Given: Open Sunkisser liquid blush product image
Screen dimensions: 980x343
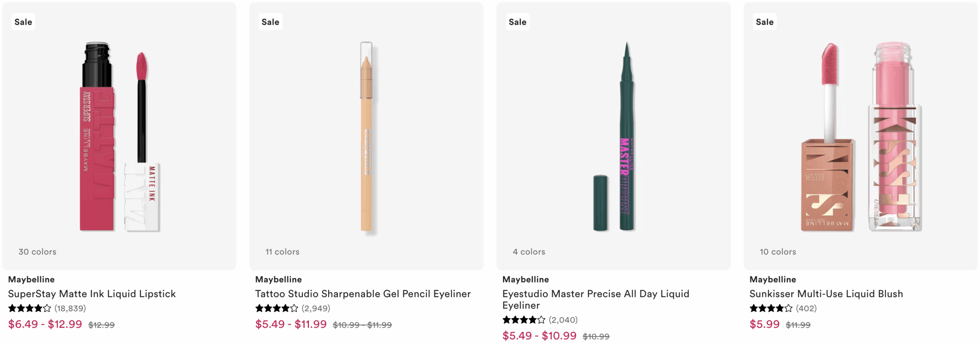Looking at the screenshot, I should tap(861, 136).
